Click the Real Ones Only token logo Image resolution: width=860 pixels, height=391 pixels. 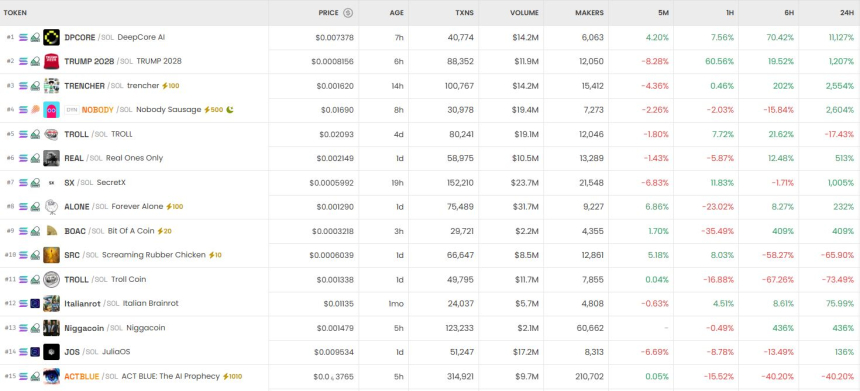tap(52, 158)
